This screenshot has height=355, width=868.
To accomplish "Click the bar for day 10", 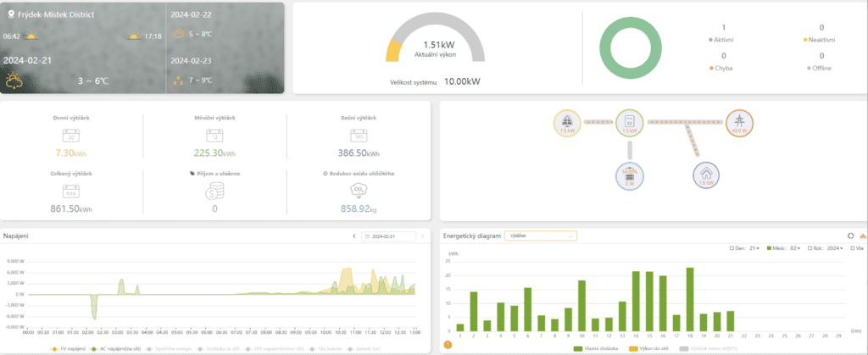I will pyautogui.click(x=581, y=306).
